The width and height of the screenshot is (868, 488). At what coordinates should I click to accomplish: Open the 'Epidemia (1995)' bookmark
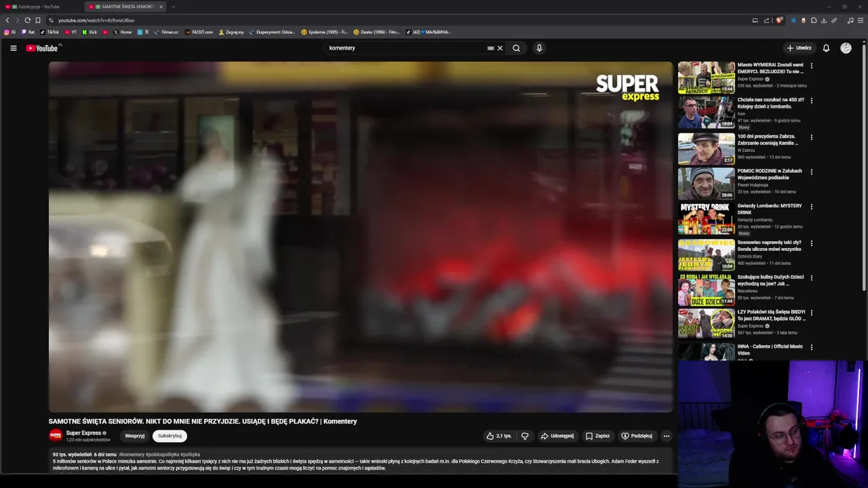pyautogui.click(x=324, y=32)
